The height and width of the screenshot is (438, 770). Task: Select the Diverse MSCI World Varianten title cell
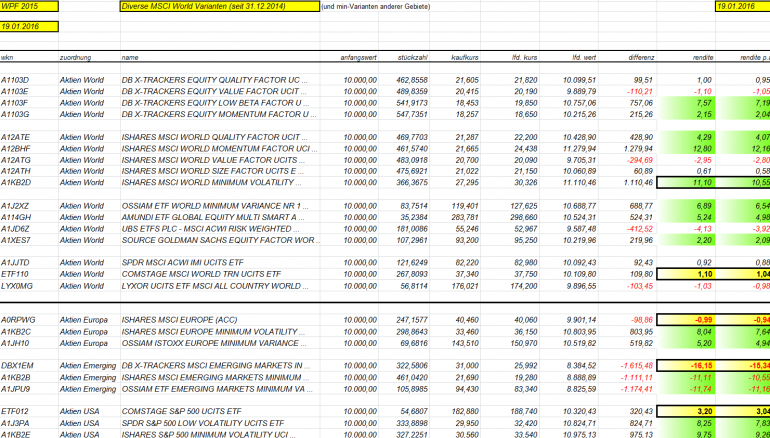(x=220, y=6)
